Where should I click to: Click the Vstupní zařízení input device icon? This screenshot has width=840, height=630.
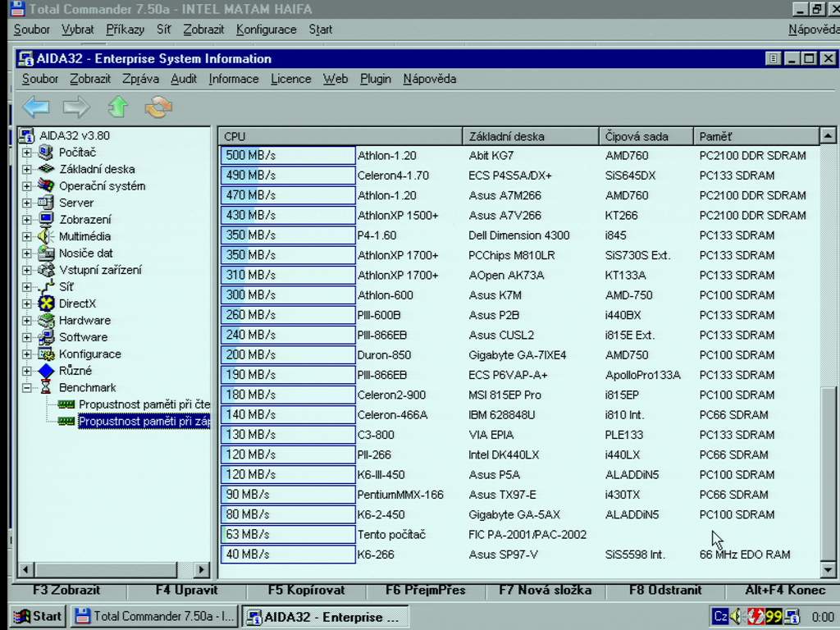tap(46, 269)
